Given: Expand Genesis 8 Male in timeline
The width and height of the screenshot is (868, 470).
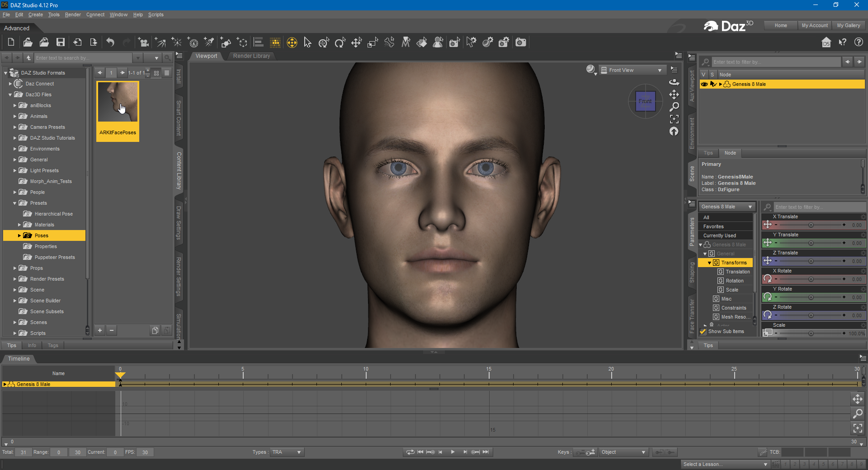Looking at the screenshot, I should pos(5,384).
